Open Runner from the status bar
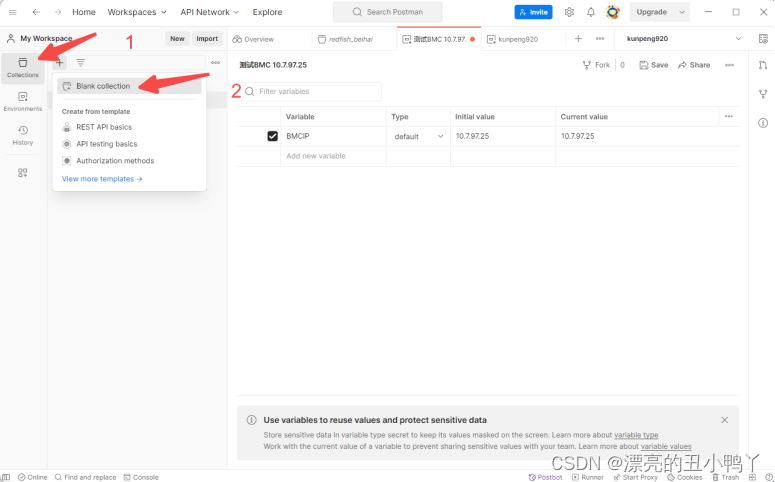This screenshot has width=775, height=482. point(588,477)
